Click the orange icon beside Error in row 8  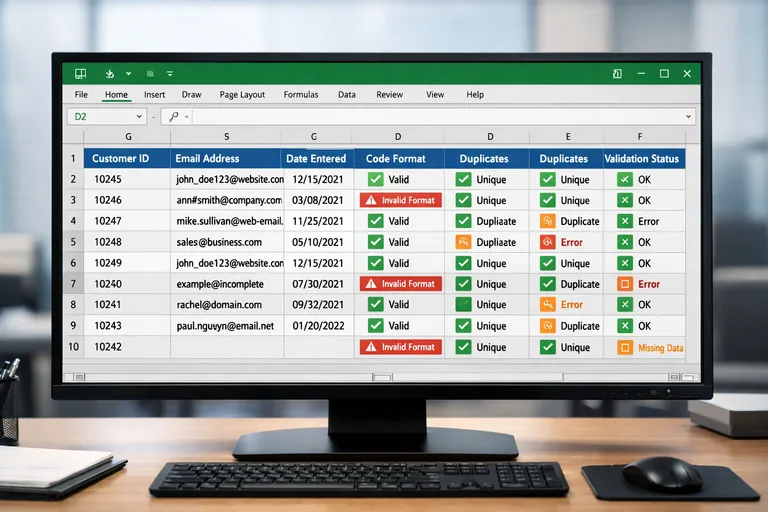548,305
